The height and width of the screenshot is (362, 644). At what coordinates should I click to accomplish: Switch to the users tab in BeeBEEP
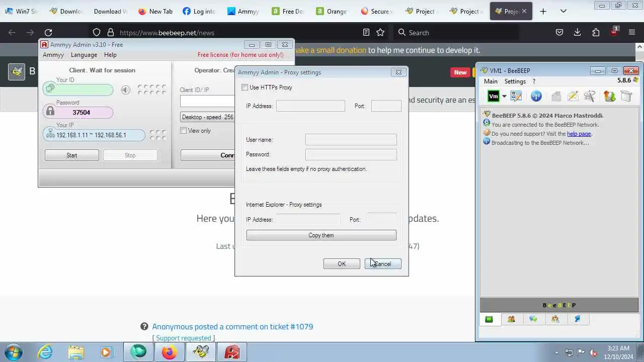click(511, 319)
